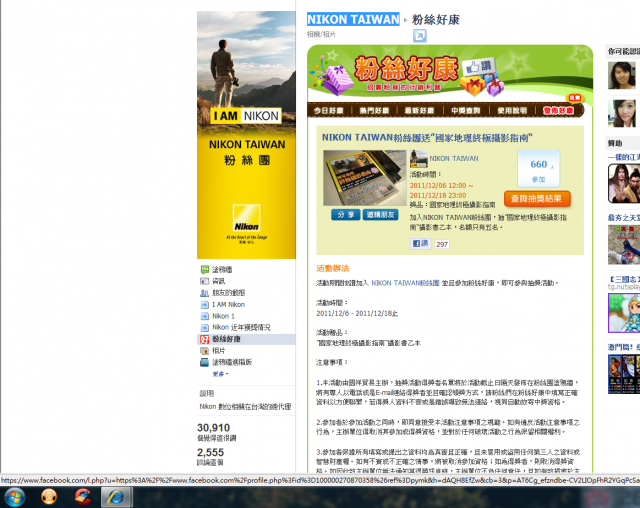Open the highlighted NIKON TAIWAN page title

pyautogui.click(x=353, y=19)
